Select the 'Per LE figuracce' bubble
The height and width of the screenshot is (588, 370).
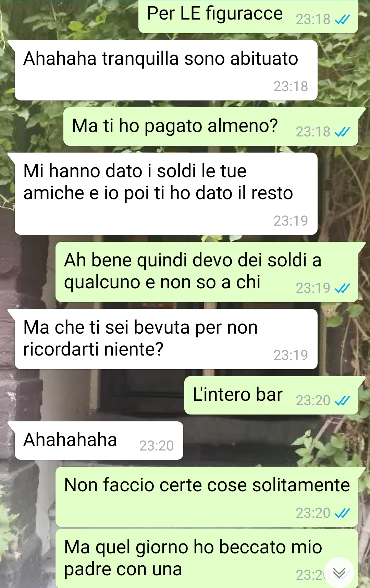click(x=248, y=16)
